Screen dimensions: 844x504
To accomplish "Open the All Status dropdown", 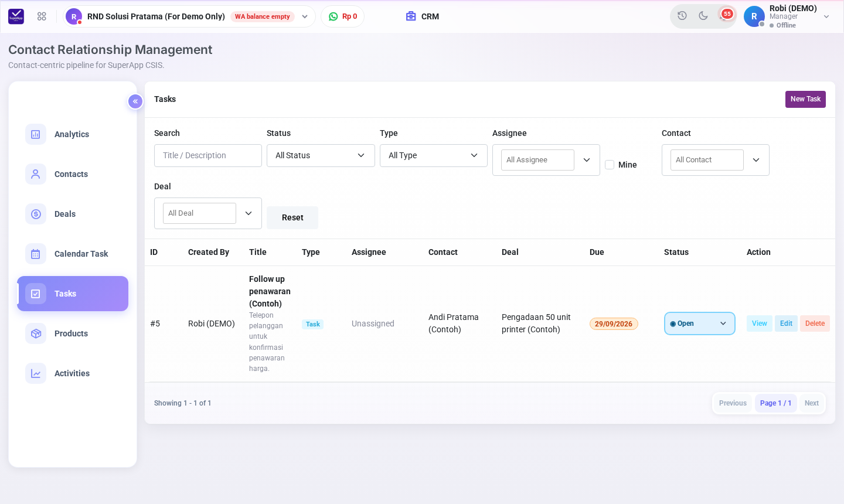I will click(x=321, y=155).
